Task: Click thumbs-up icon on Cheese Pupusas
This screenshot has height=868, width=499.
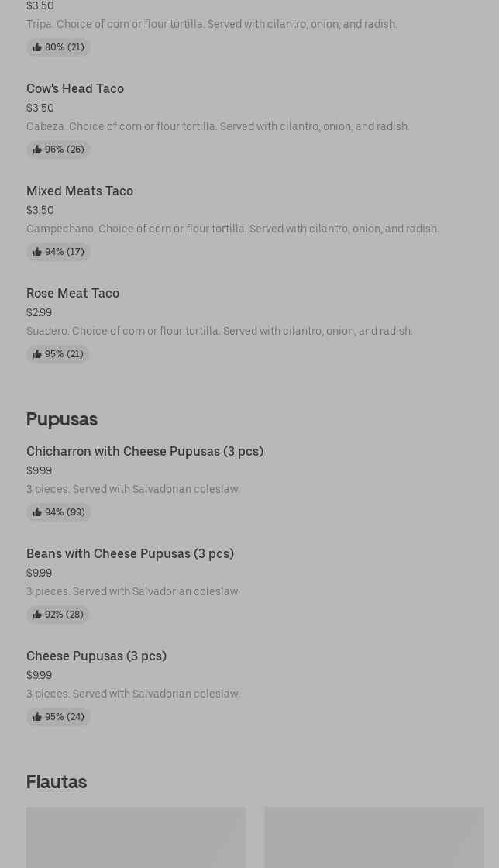Action: pos(37,717)
